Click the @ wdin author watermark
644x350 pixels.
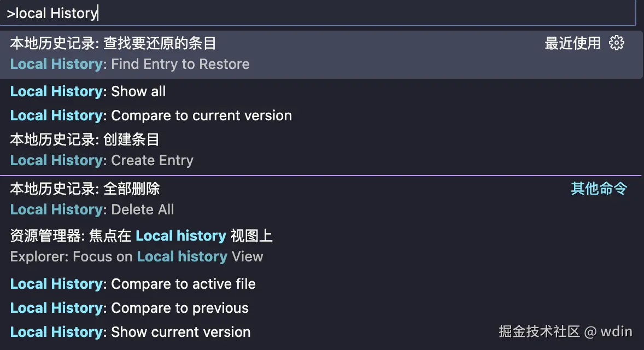608,331
